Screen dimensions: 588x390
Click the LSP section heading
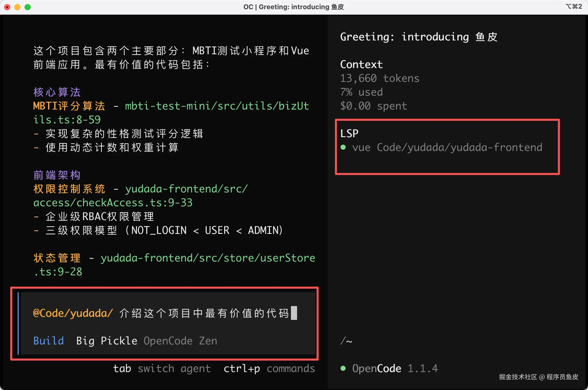click(349, 133)
